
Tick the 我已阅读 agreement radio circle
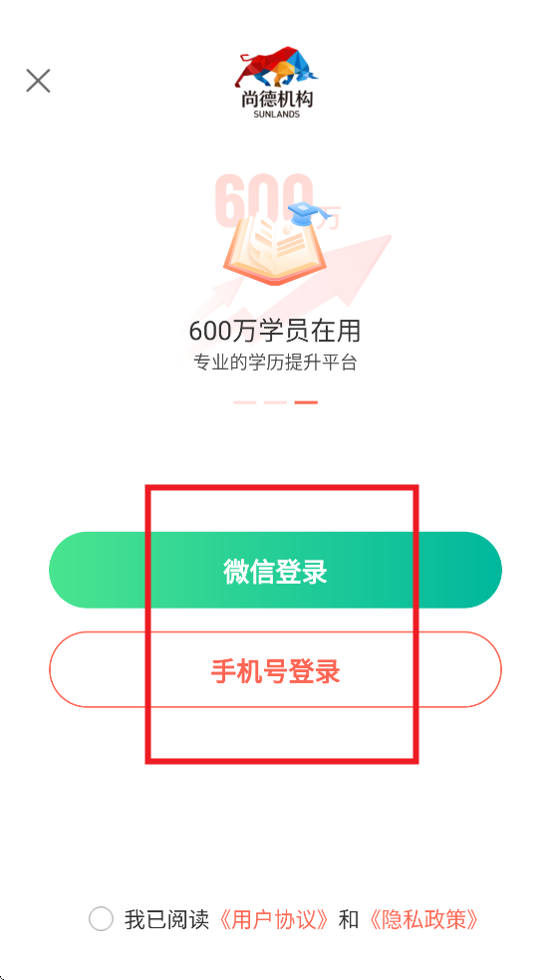[x=101, y=919]
